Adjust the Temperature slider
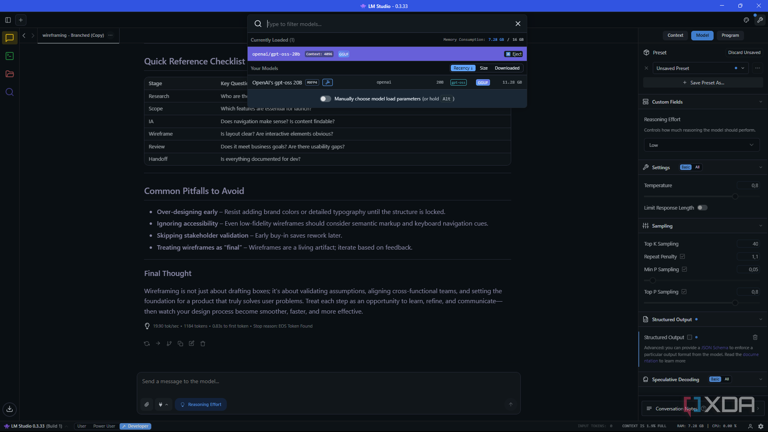 [735, 196]
